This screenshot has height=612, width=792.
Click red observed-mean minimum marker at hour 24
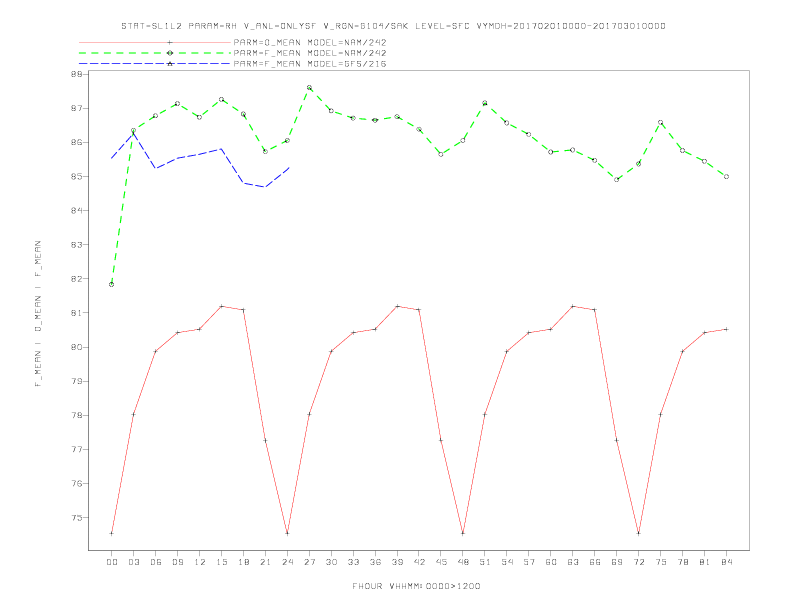point(287,534)
